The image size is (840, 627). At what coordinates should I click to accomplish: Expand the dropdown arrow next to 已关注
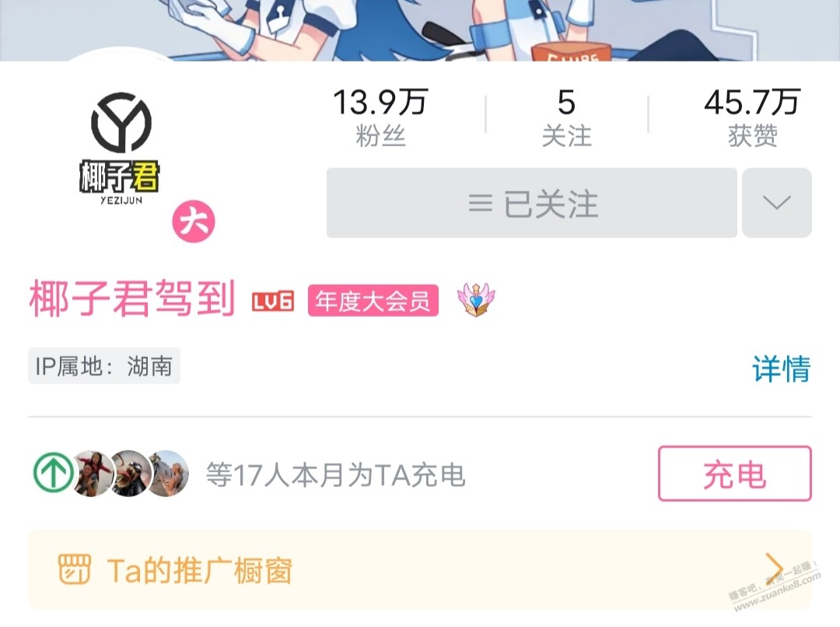click(777, 203)
